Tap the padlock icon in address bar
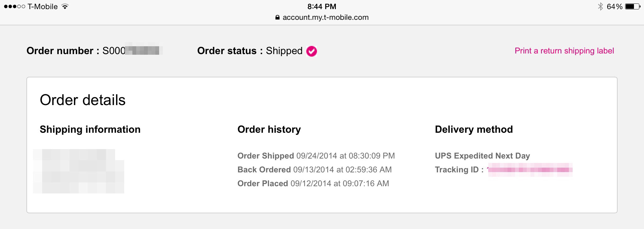Viewport: 644px width, 229px height. coord(277,18)
